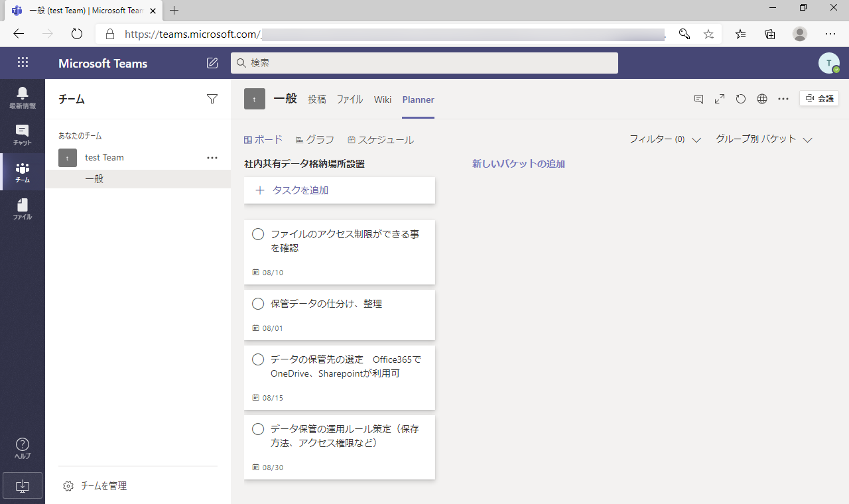Close the Microsoft Teams browser tab
The width and height of the screenshot is (849, 504).
[x=153, y=11]
